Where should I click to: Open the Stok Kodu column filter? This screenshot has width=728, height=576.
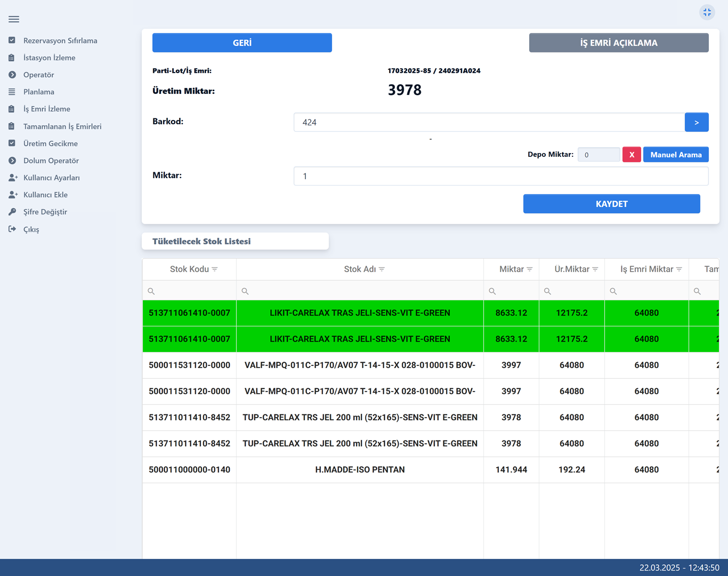coord(215,269)
